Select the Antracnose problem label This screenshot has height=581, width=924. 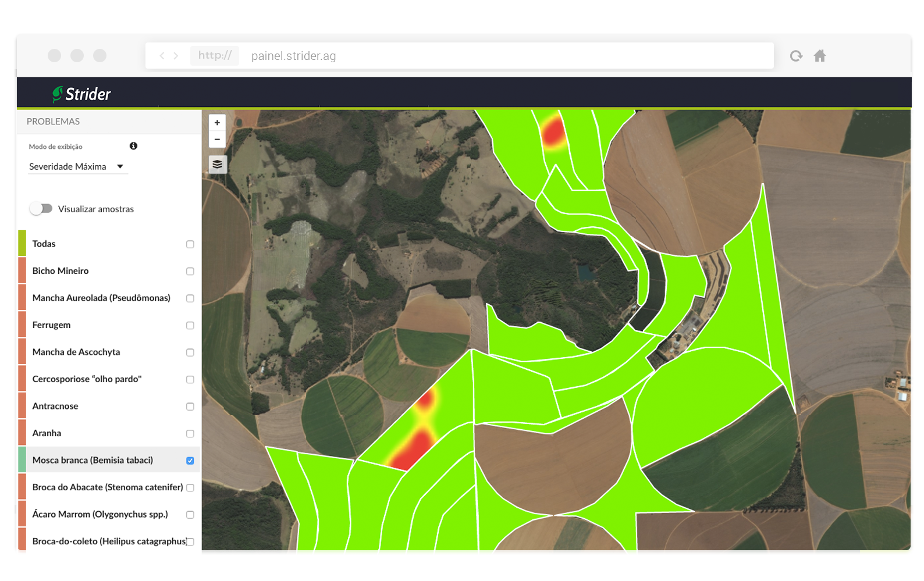click(55, 406)
